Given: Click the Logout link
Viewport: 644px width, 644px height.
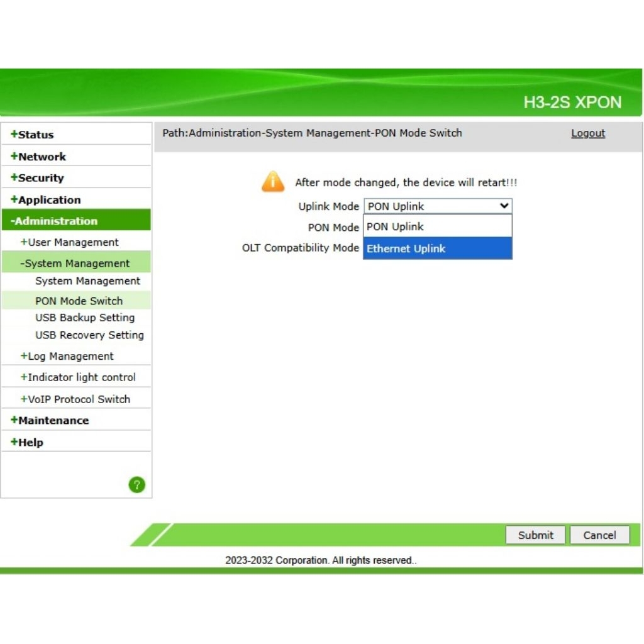Looking at the screenshot, I should coord(587,133).
